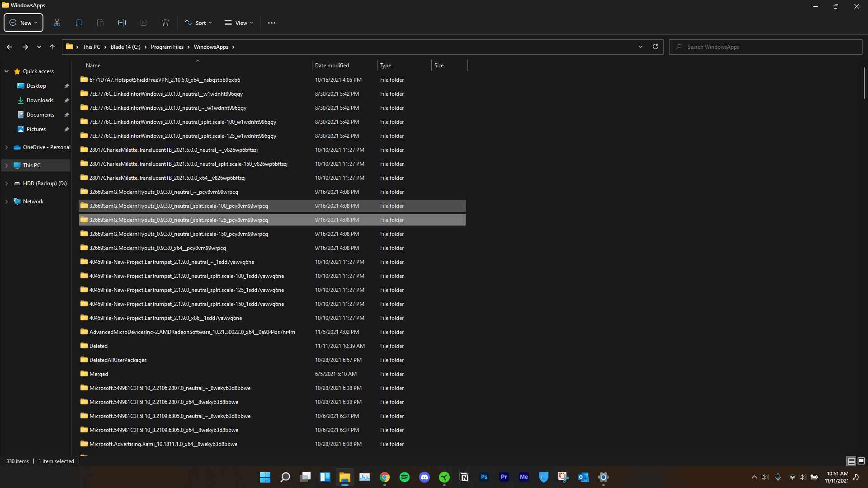The height and width of the screenshot is (488, 868).
Task: Click the Rename icon in toolbar
Action: [x=122, y=23]
